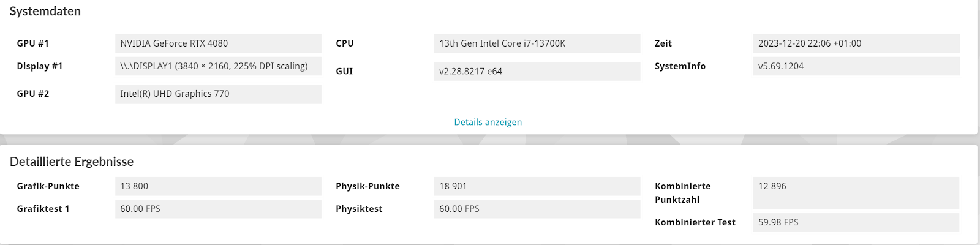Click the Grafik-Punkte value 13 800

[218, 186]
